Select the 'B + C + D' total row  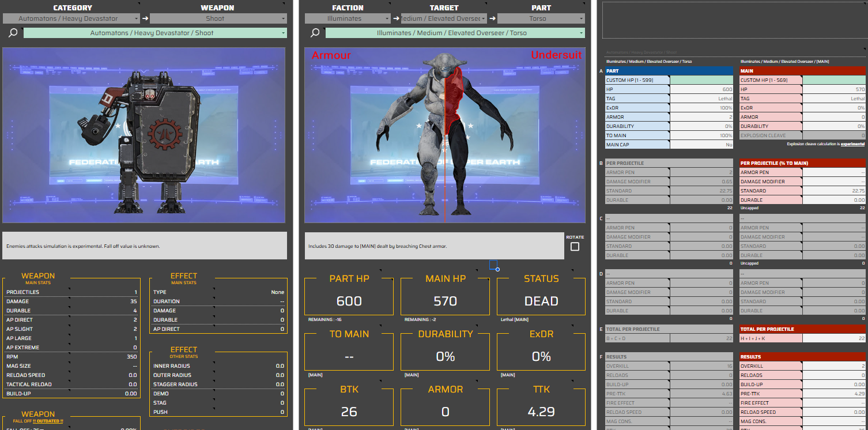[x=669, y=338]
